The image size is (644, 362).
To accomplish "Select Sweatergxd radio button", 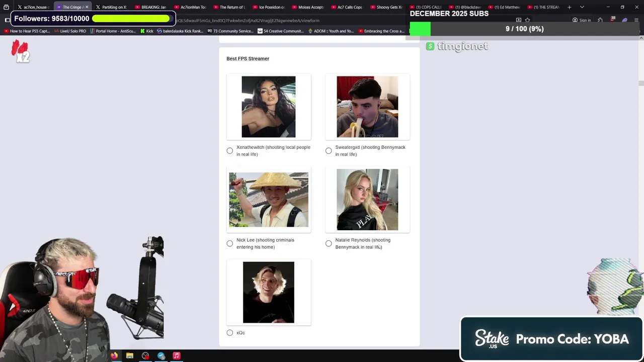I will pyautogui.click(x=329, y=151).
